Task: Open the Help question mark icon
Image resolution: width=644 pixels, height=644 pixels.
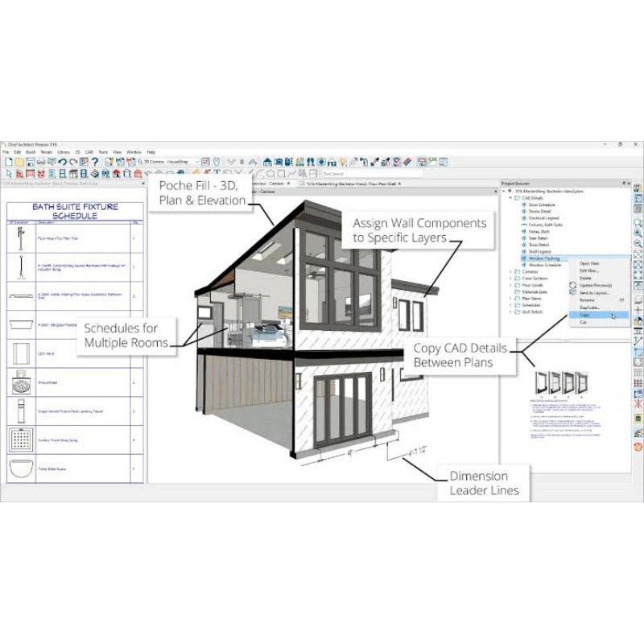Action: [95, 162]
